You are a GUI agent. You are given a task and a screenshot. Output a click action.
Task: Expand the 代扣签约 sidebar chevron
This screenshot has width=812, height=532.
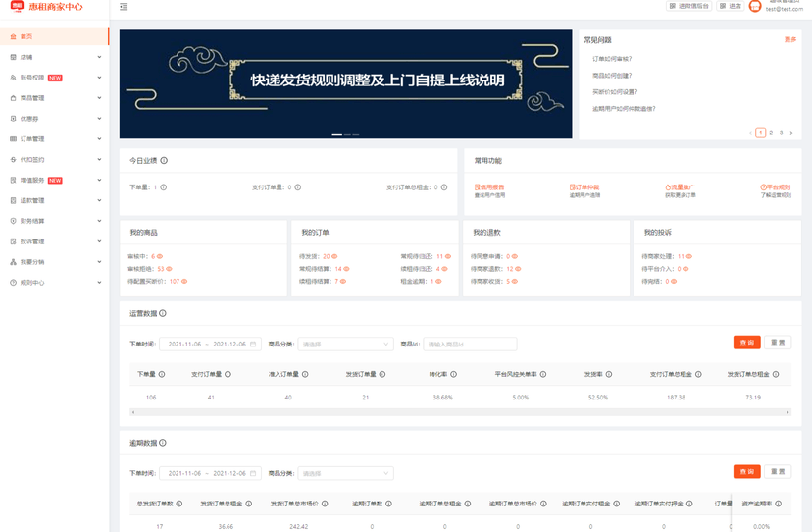[x=99, y=159]
